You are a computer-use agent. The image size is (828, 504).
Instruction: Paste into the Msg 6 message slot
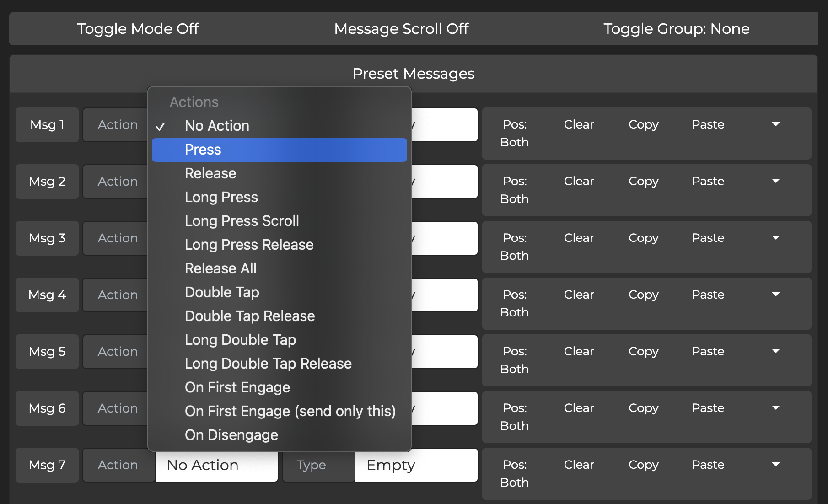(708, 407)
